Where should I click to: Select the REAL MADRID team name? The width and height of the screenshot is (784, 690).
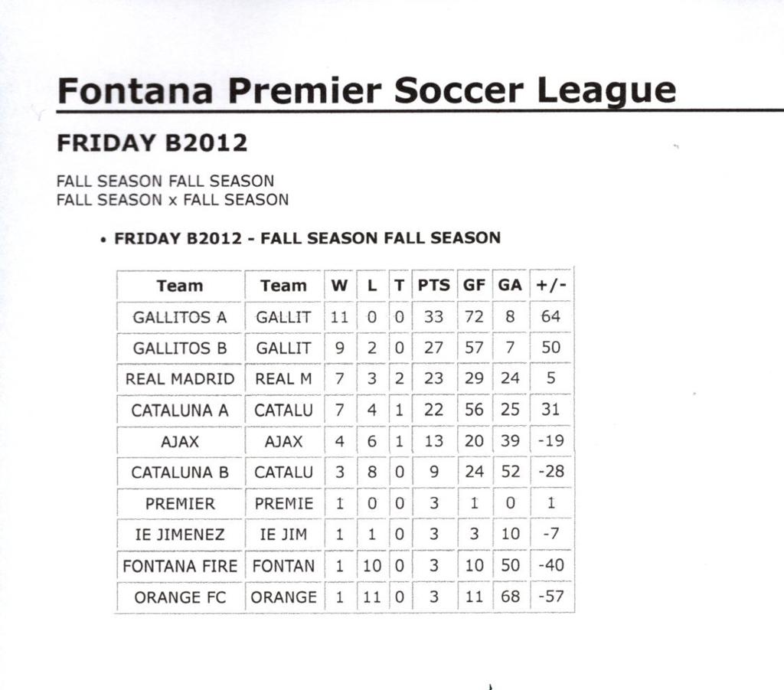pos(180,379)
